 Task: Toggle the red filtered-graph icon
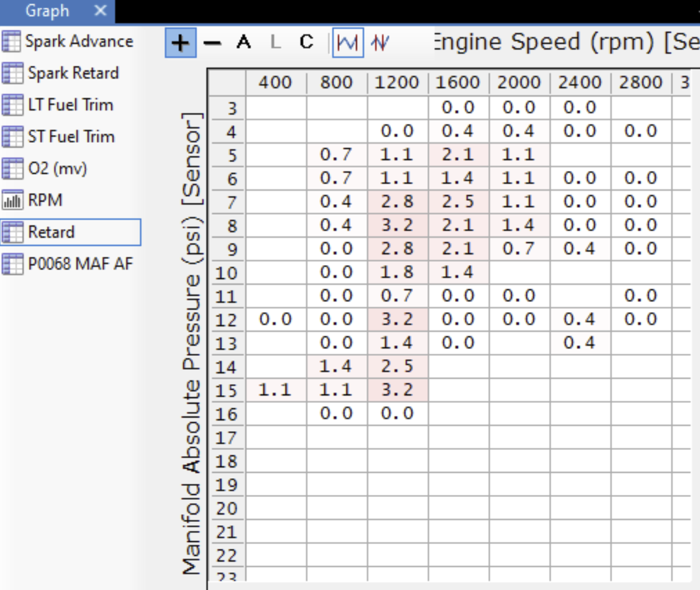pyautogui.click(x=380, y=43)
